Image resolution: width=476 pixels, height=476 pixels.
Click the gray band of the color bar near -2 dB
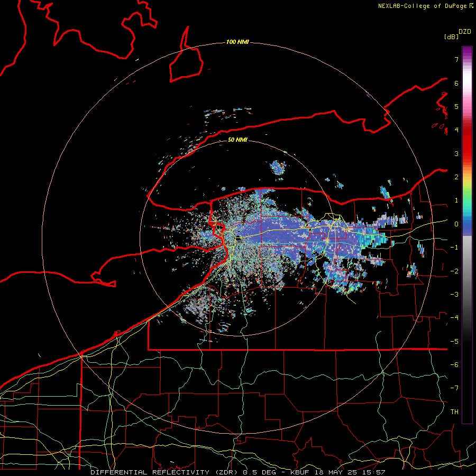click(x=467, y=271)
